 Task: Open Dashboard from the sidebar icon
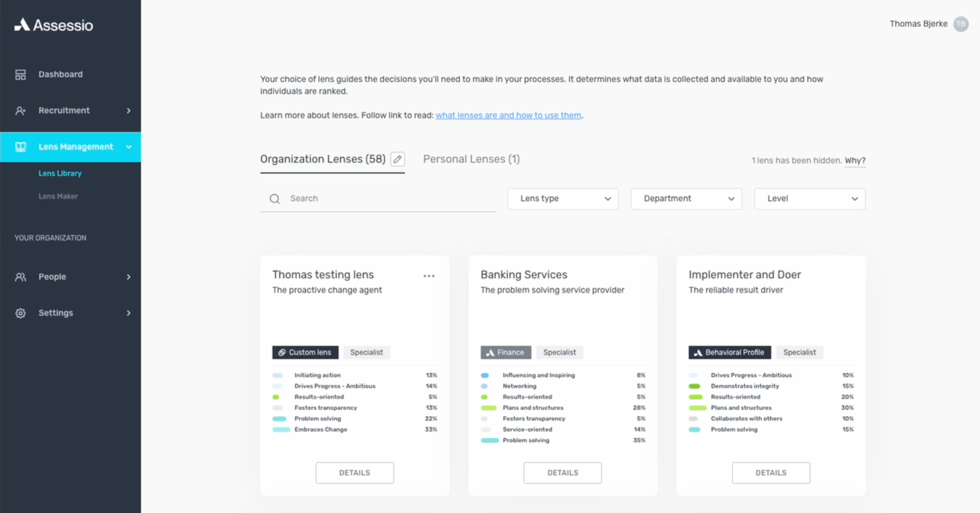[20, 74]
